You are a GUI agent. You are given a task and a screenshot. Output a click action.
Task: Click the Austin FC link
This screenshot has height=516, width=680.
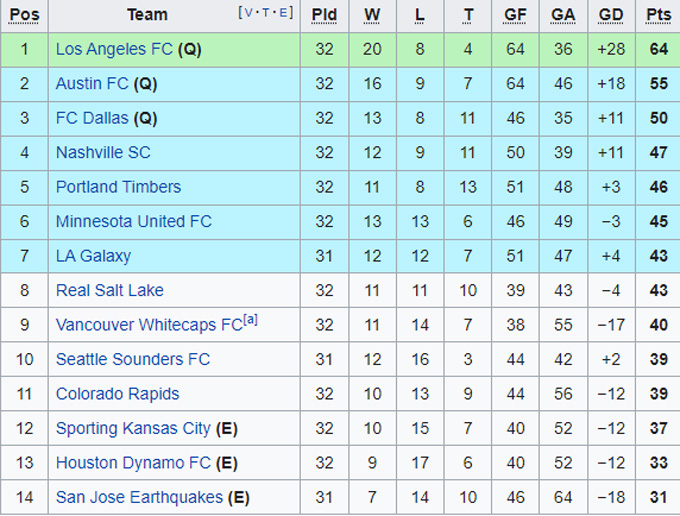coord(92,84)
